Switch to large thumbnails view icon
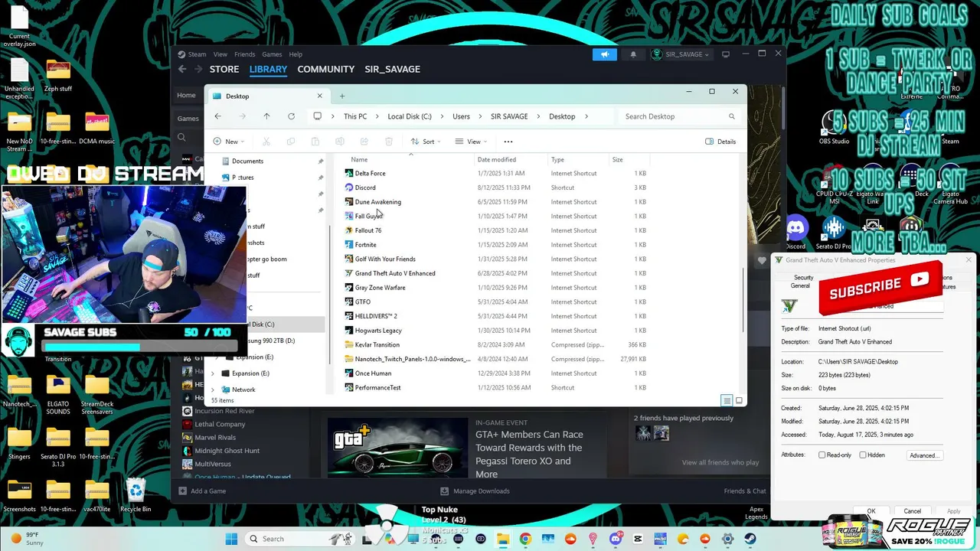This screenshot has width=980, height=551. pyautogui.click(x=739, y=400)
